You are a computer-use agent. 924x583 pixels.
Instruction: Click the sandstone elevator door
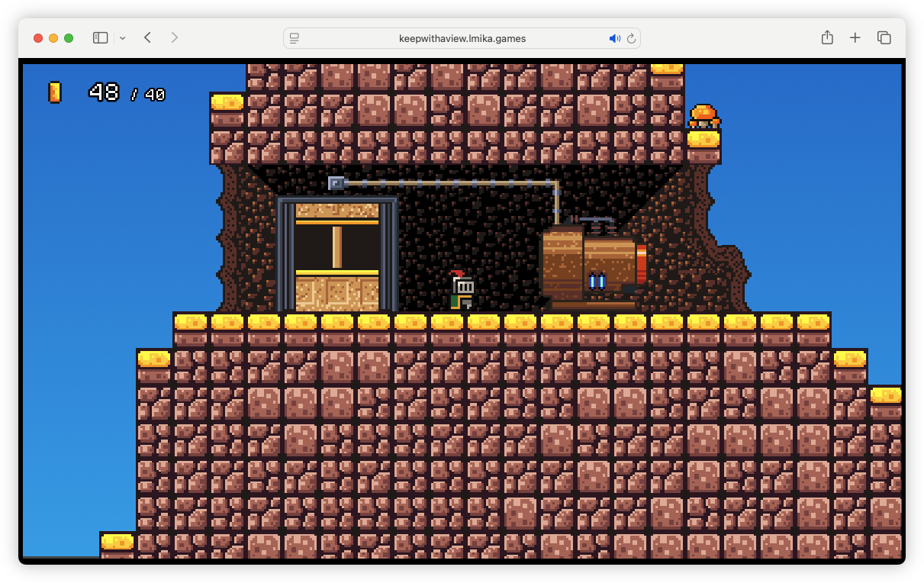pos(337,256)
